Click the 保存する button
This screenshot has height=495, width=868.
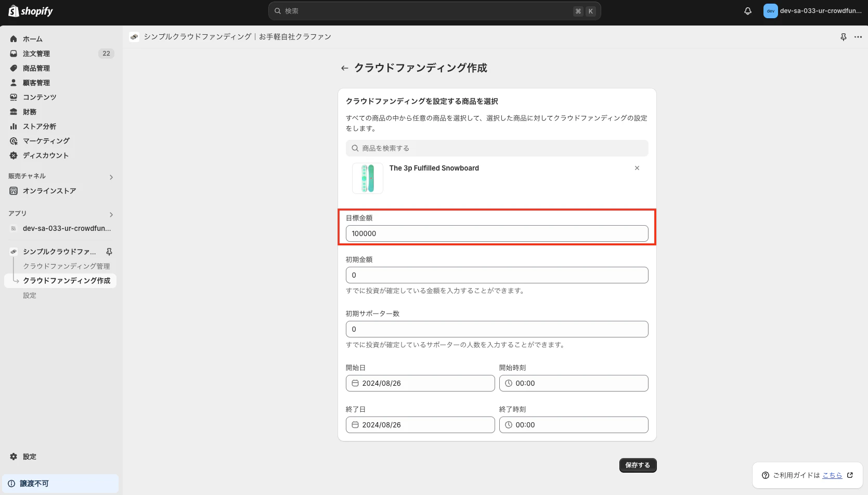(638, 465)
